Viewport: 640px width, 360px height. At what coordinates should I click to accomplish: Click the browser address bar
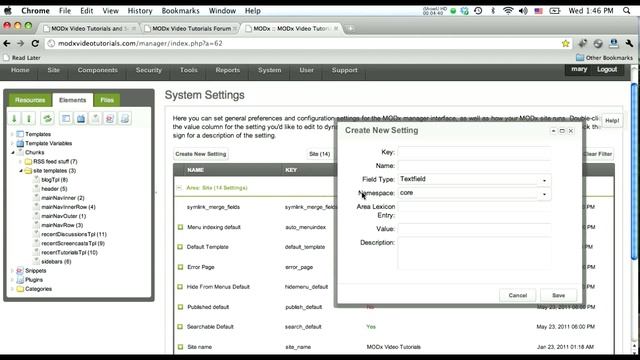303,43
